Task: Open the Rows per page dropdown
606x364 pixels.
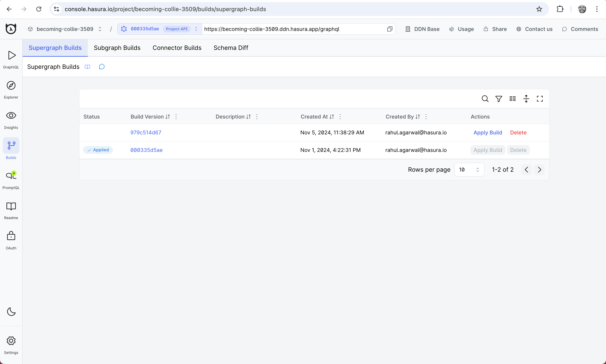Action: 469,170
